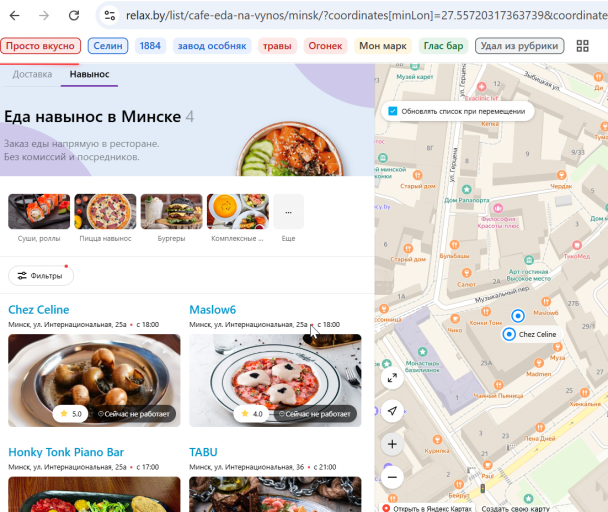
Task: Open the 'Огонек' bookmark
Action: tap(325, 46)
